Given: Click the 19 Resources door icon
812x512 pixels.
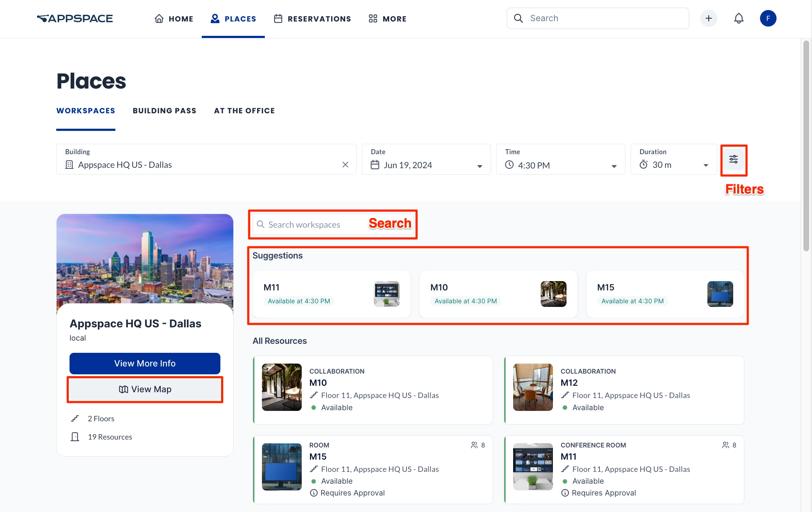Looking at the screenshot, I should tap(75, 437).
